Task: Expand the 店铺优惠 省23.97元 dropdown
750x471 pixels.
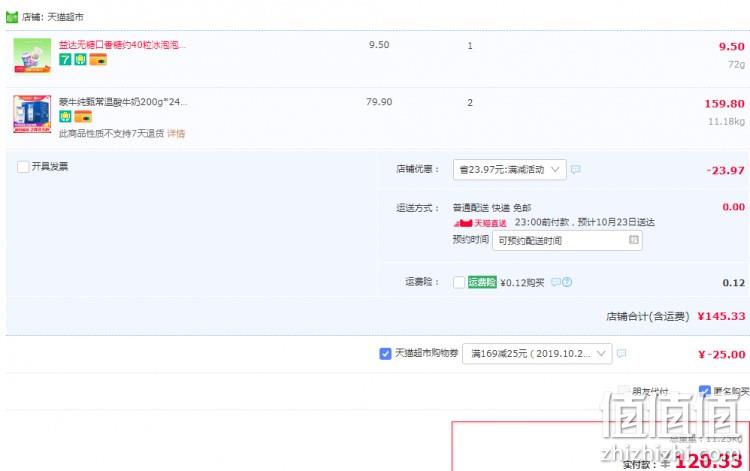Action: click(509, 169)
